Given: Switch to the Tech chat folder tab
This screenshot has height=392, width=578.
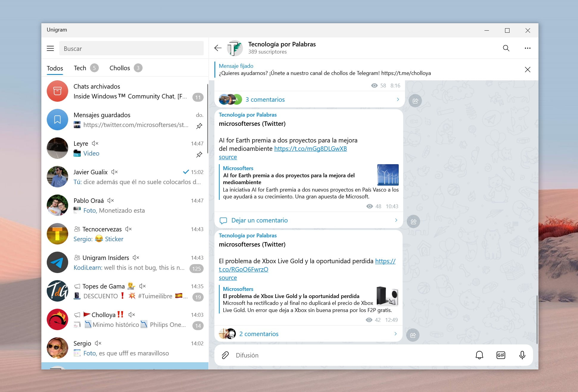Looking at the screenshot, I should pyautogui.click(x=80, y=68).
